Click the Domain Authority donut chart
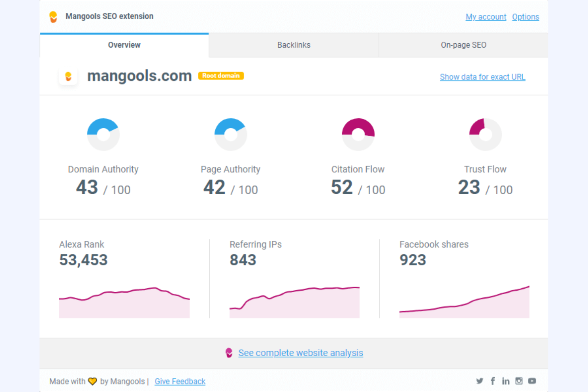The image size is (588, 392). [x=103, y=134]
